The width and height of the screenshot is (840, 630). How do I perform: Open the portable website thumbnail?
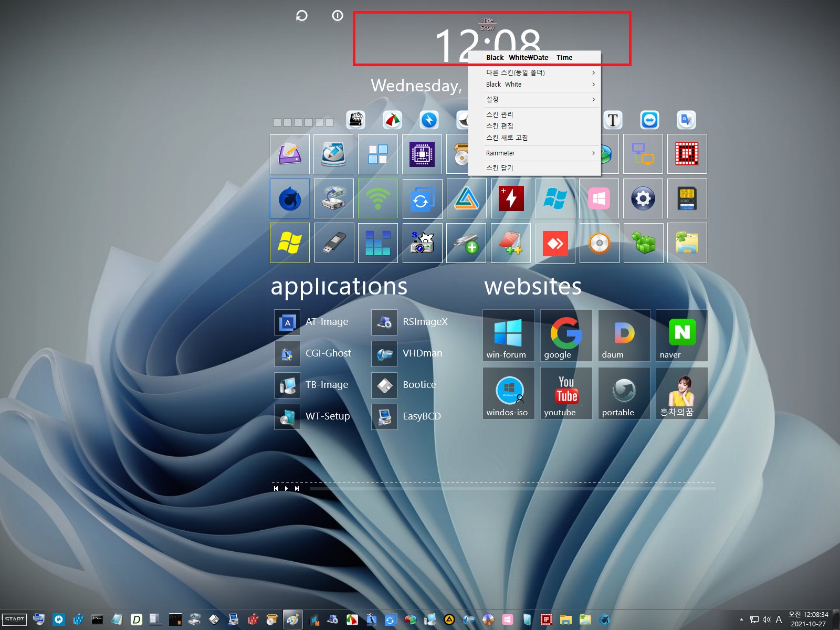pyautogui.click(x=624, y=393)
